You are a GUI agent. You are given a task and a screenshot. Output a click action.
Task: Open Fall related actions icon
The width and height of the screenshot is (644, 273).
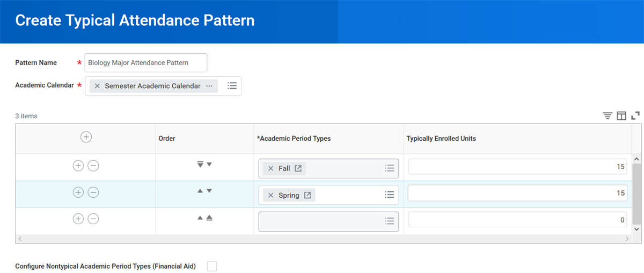click(298, 168)
